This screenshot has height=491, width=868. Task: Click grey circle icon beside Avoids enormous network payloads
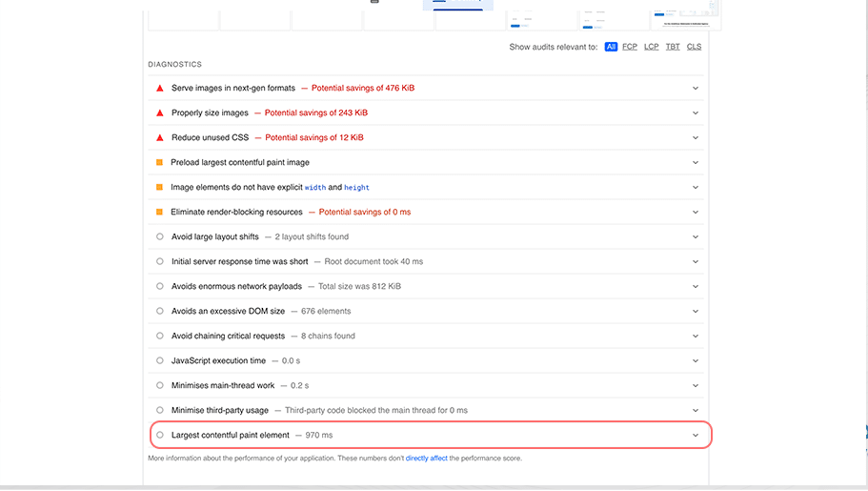(x=160, y=287)
